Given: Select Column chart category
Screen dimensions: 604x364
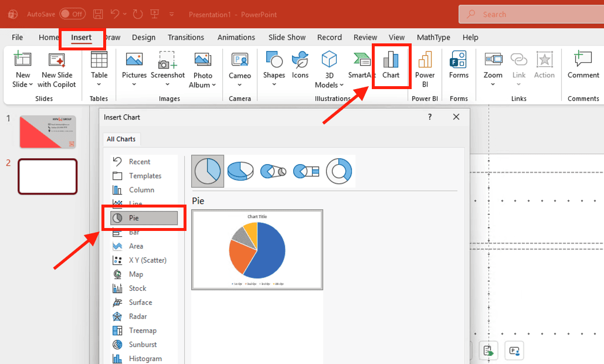Looking at the screenshot, I should point(144,190).
